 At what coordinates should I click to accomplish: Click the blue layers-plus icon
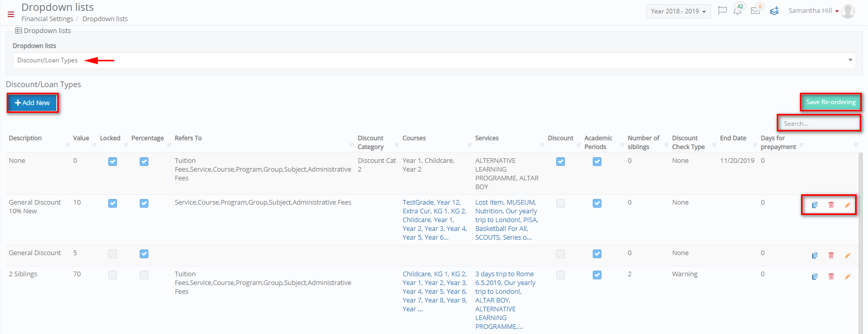click(x=774, y=11)
